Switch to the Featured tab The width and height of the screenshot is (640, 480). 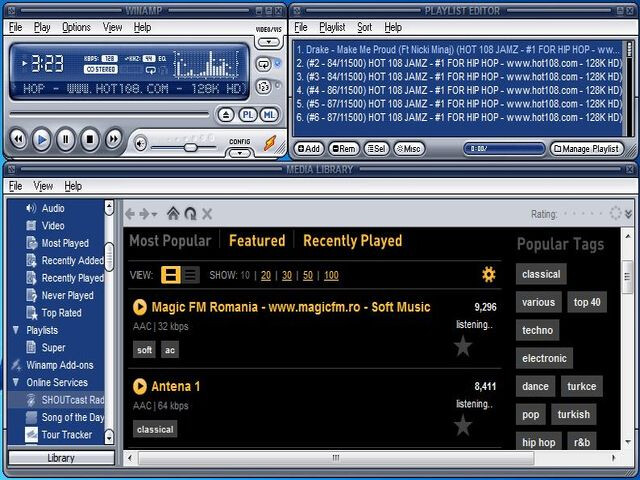click(x=257, y=240)
